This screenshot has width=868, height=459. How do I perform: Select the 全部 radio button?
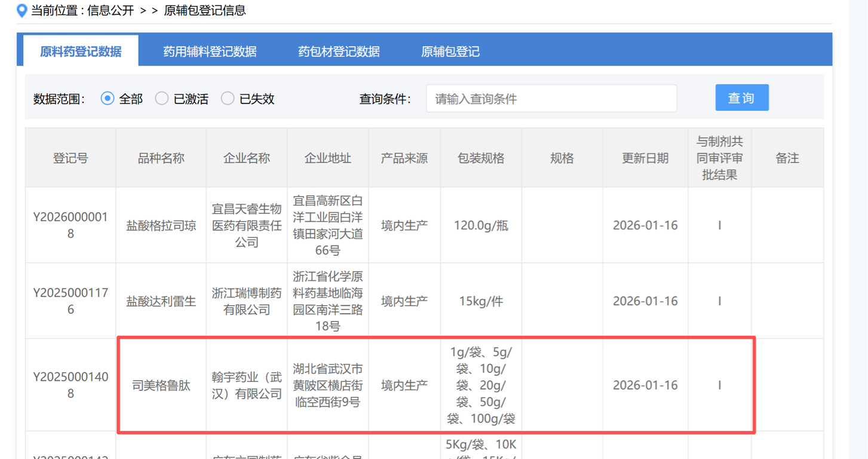click(x=108, y=99)
